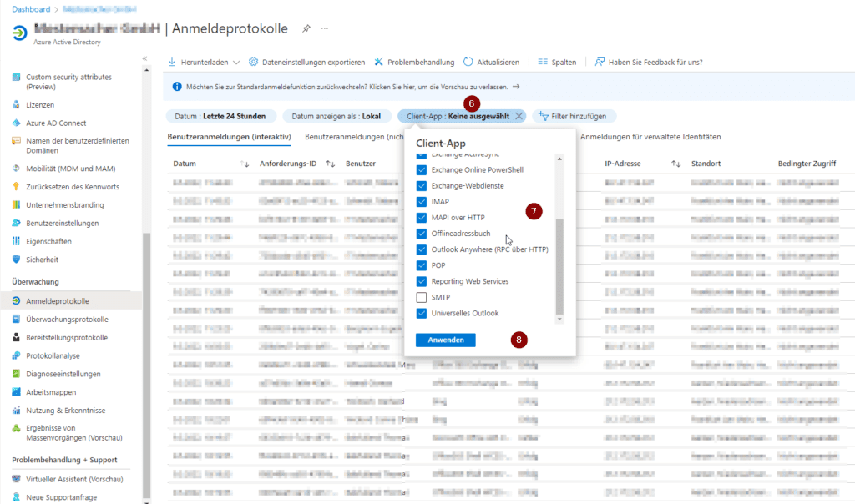Click the Eigenschaften icon
Screen dimensions: 855x504
point(16,241)
